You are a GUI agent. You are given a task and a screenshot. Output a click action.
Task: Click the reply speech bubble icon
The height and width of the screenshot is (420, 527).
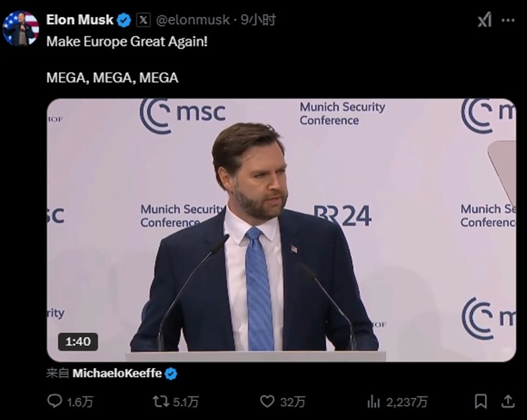[55, 402]
